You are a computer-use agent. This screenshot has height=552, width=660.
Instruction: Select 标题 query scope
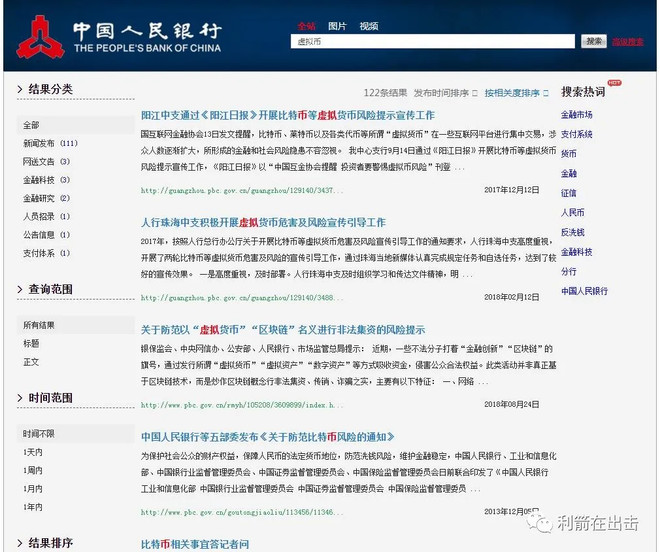coord(31,343)
